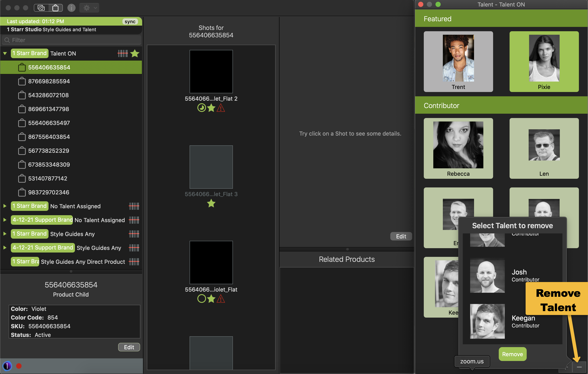The width and height of the screenshot is (588, 374).
Task: Click the red record dot icon
Action: (x=19, y=366)
